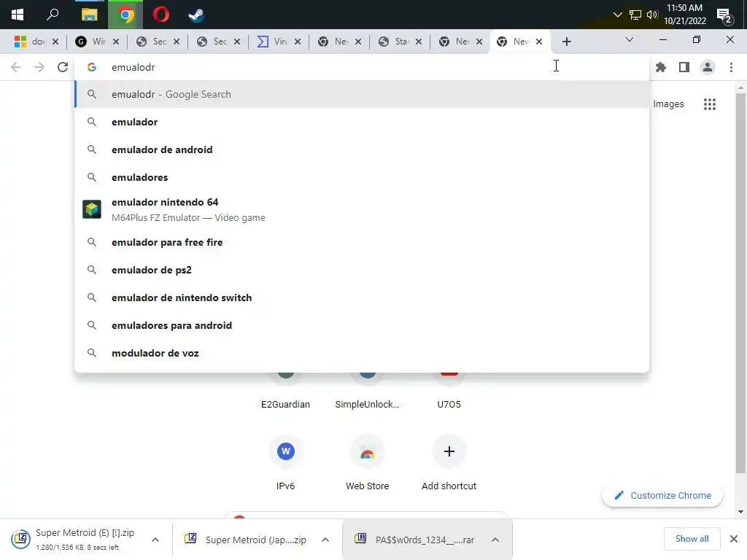Open the Google apps grid
This screenshot has height=560, width=747.
point(709,104)
